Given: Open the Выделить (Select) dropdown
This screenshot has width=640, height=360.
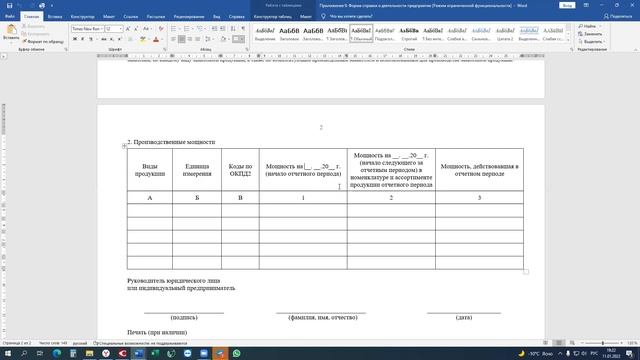Looking at the screenshot, I should pos(592,42).
